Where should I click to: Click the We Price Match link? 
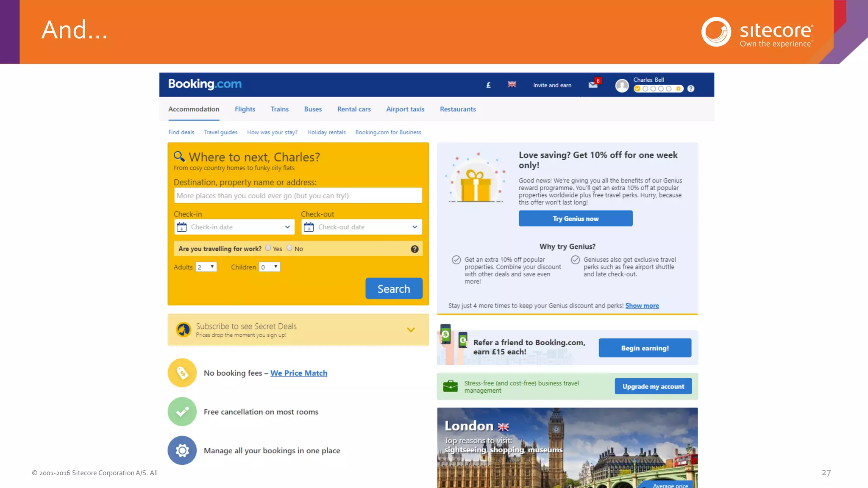click(x=299, y=373)
